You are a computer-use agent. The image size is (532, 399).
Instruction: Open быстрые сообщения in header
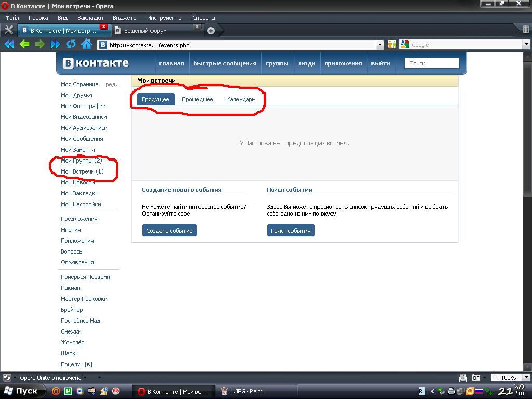point(225,63)
